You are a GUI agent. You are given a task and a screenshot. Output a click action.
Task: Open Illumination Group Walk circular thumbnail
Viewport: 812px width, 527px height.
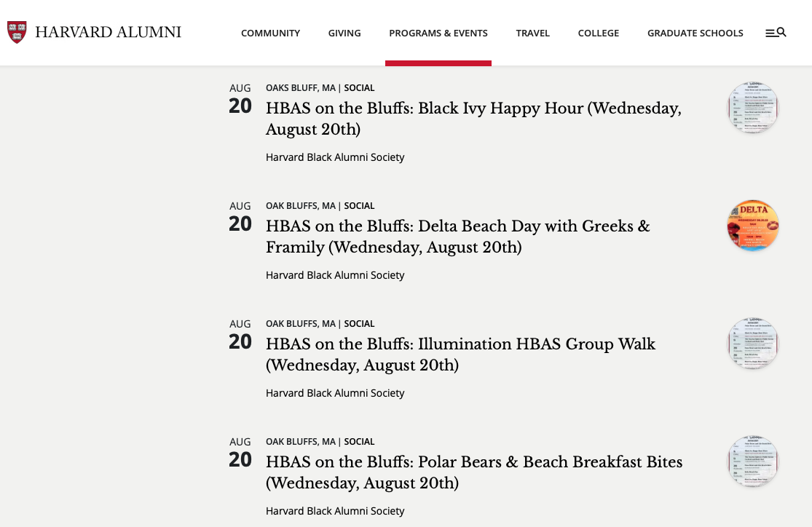coord(753,344)
